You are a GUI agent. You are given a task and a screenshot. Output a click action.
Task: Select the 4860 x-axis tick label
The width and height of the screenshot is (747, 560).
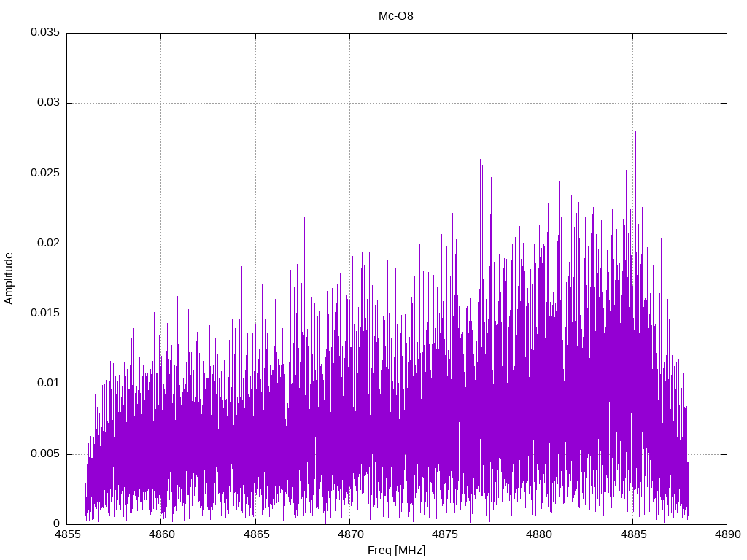pos(161,535)
